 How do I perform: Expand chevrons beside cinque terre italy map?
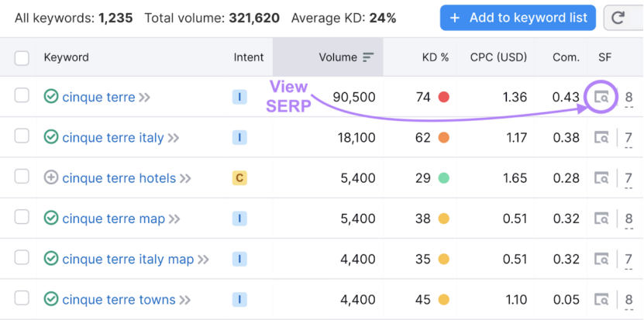[x=203, y=260]
